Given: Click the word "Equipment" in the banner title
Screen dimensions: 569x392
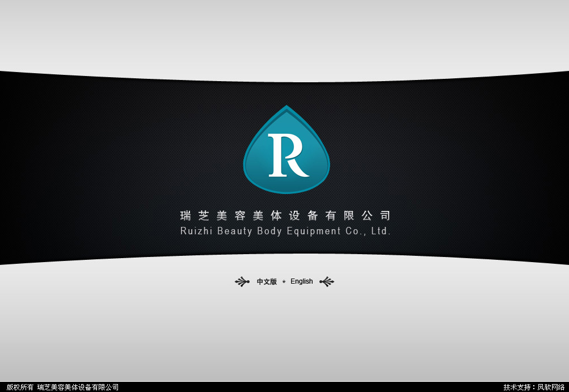Looking at the screenshot, I should 314,231.
